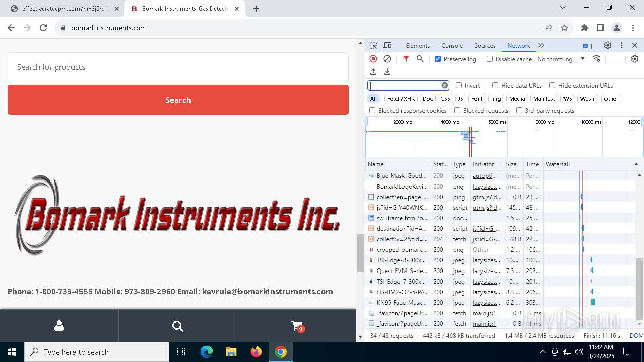The image size is (644, 362).
Task: Export HAR file download icon
Action: click(387, 72)
